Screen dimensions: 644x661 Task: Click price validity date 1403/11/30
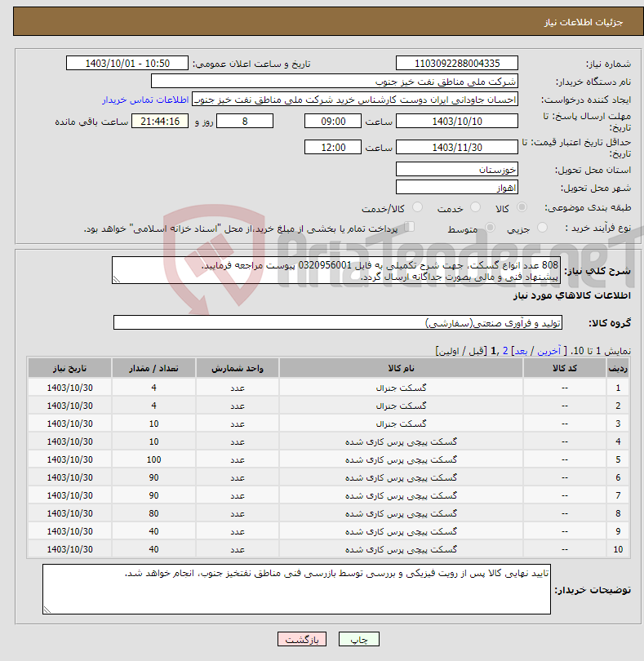457,147
